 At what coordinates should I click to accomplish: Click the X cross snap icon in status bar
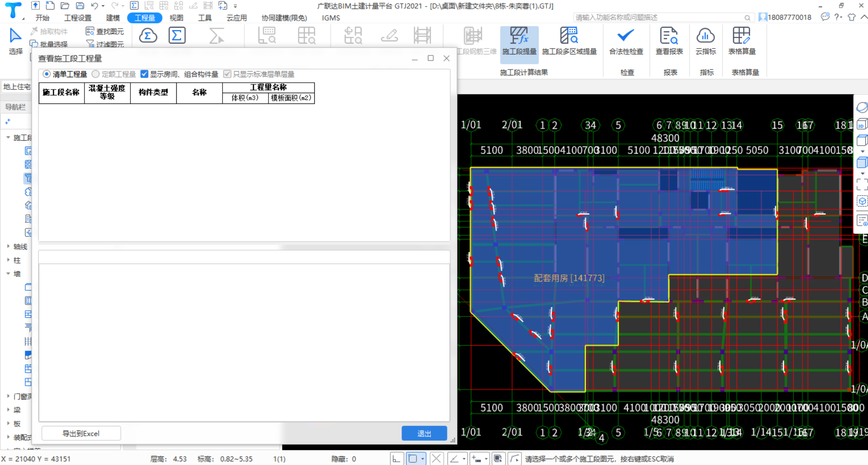436,459
